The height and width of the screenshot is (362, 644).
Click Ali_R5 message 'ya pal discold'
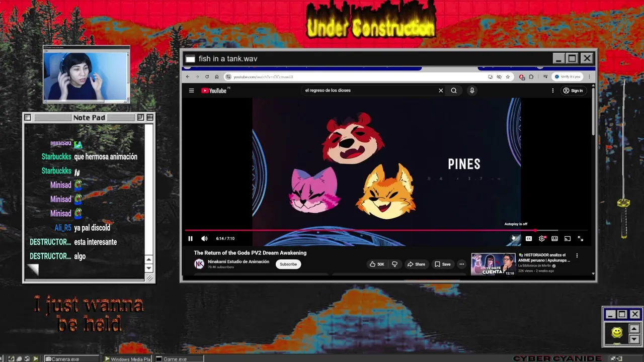tap(92, 228)
